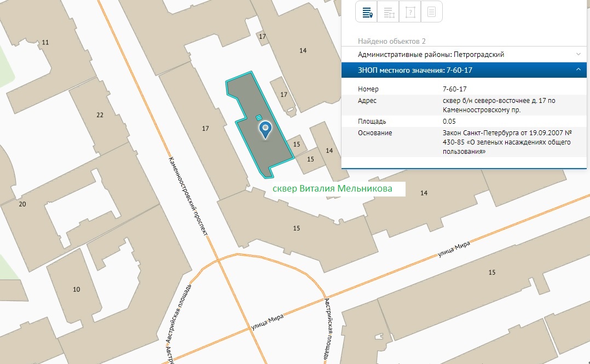The image size is (590, 364).
Task: Click building 11 in top-left corner
Action: [x=45, y=42]
